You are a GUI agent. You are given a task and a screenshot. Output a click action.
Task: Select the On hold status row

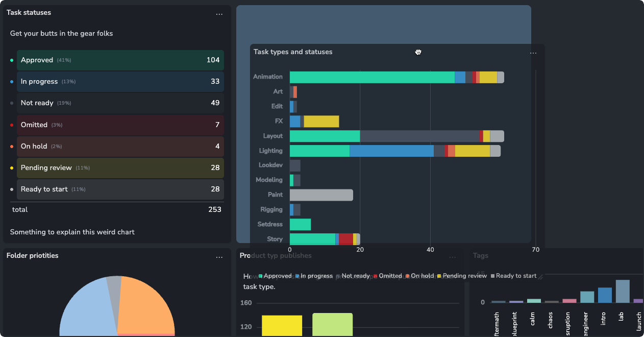coord(120,147)
